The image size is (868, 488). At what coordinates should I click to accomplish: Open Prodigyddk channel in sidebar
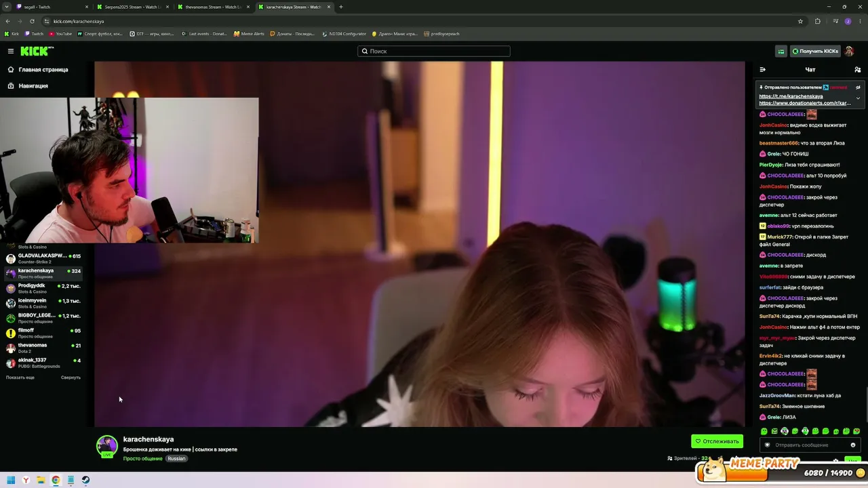43,288
